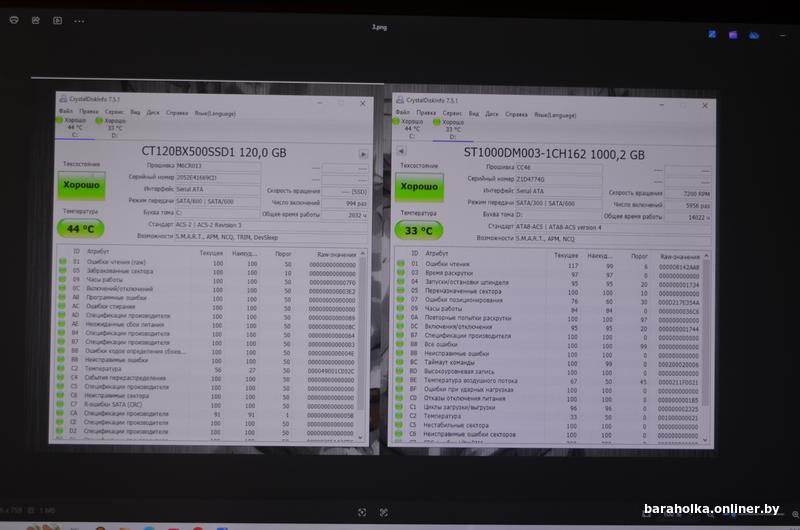This screenshot has width=800, height=530.
Task: Click the CrystalDiskInfo title icon in the left window
Action: click(63, 98)
